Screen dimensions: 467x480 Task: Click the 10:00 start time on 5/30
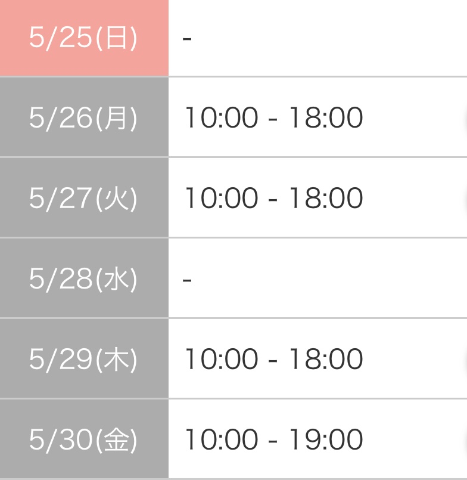(222, 440)
